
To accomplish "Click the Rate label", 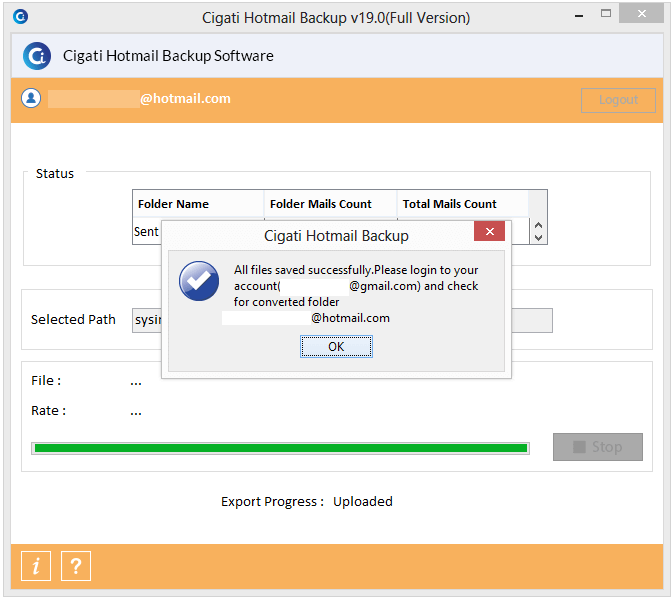I will [x=48, y=411].
